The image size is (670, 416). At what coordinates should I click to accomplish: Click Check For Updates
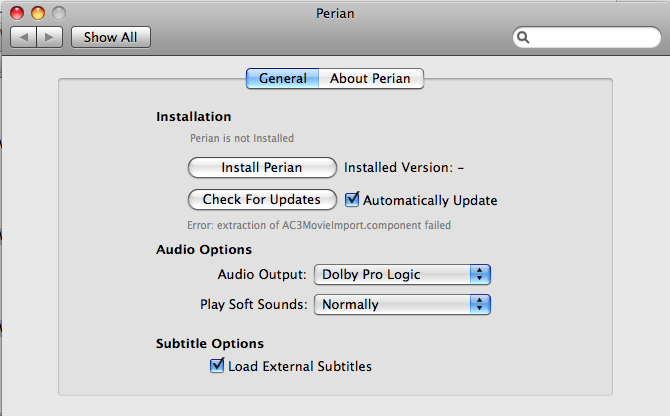tap(262, 199)
